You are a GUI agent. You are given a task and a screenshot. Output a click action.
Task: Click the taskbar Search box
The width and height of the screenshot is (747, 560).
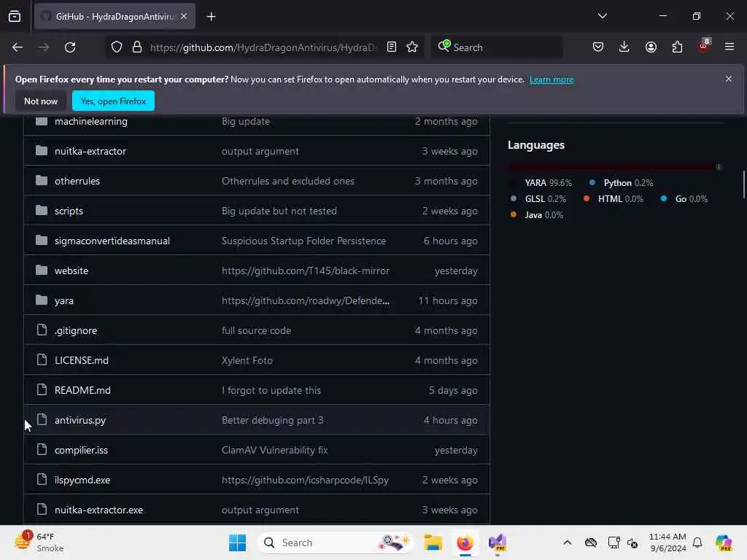point(336,542)
